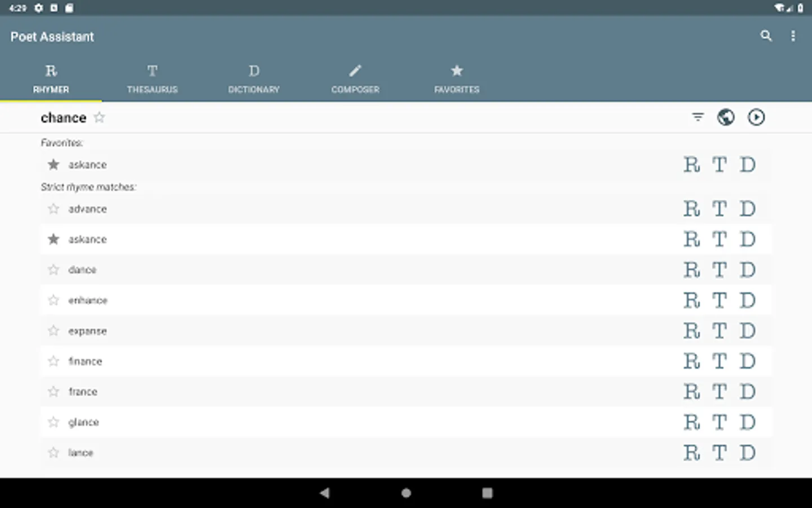Image resolution: width=812 pixels, height=508 pixels.
Task: Tap the Android recent apps button
Action: click(x=487, y=493)
